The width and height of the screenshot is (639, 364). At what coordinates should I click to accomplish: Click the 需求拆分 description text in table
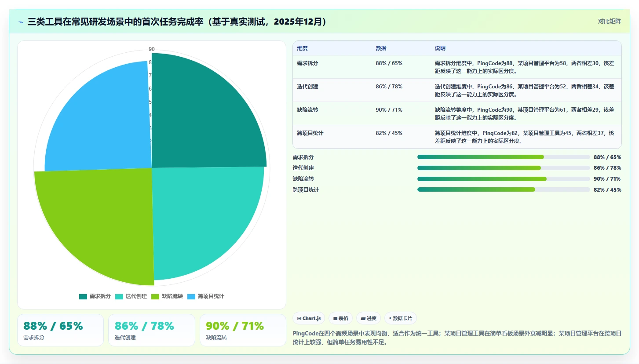pyautogui.click(x=525, y=67)
